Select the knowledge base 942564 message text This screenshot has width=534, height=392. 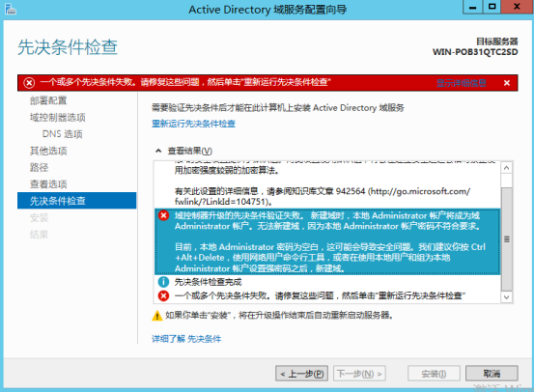click(323, 196)
